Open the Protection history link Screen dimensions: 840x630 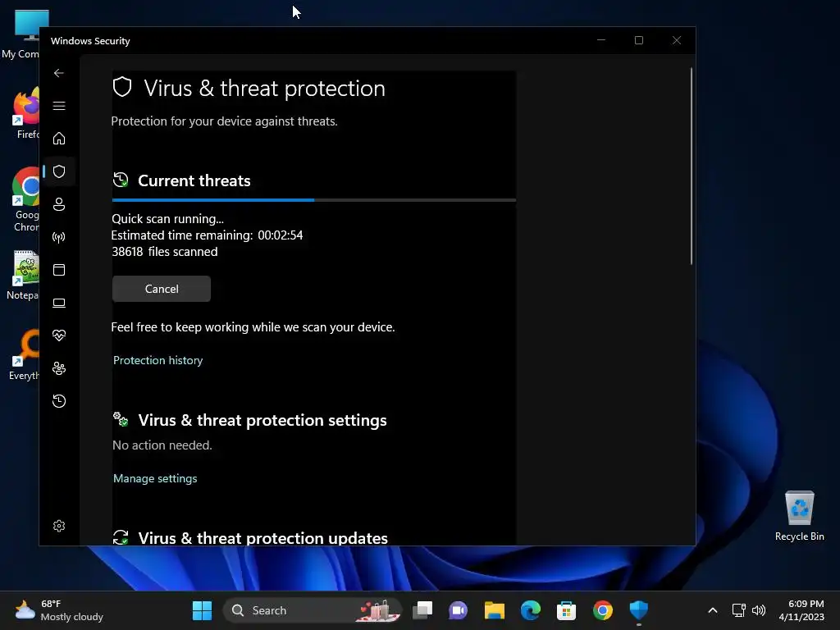(158, 361)
